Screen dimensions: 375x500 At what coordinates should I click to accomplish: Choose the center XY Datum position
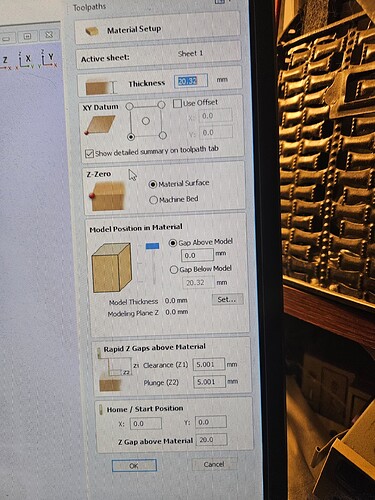[x=146, y=121]
